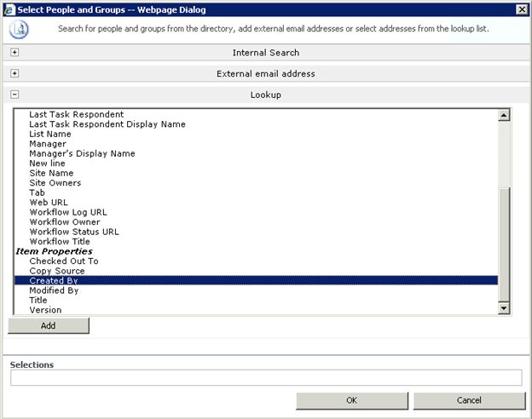The height and width of the screenshot is (419, 532).
Task: Select 'Version' in Item Properties
Action: pyautogui.click(x=256, y=310)
